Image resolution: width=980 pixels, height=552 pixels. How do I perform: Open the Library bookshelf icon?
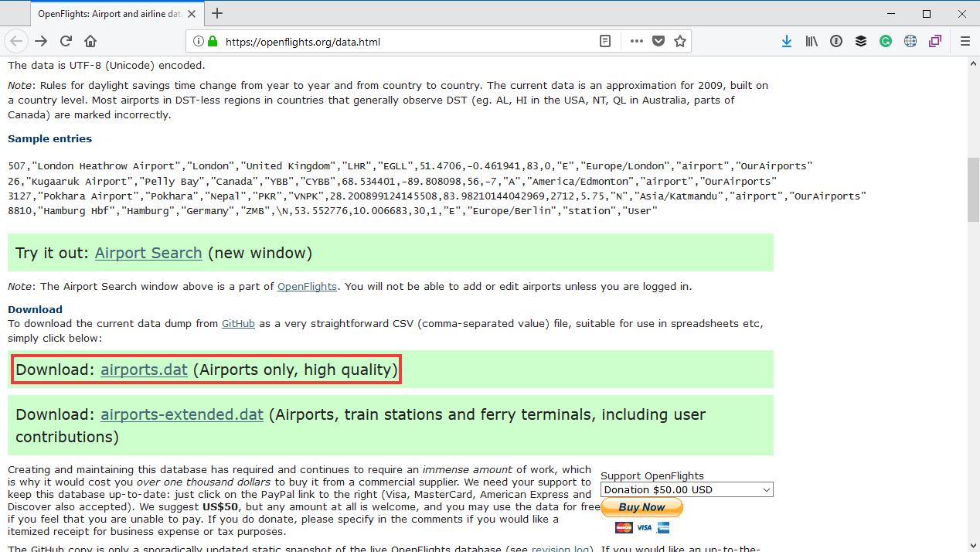(812, 42)
